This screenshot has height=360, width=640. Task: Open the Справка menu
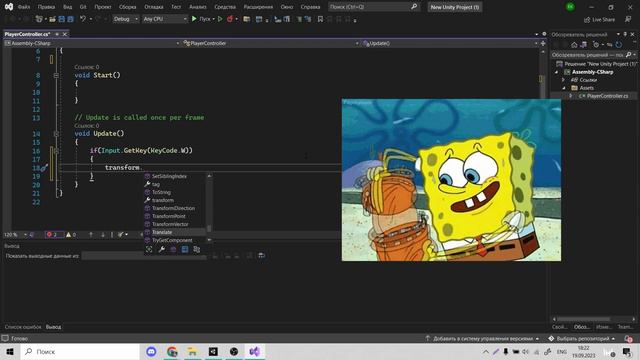310,7
